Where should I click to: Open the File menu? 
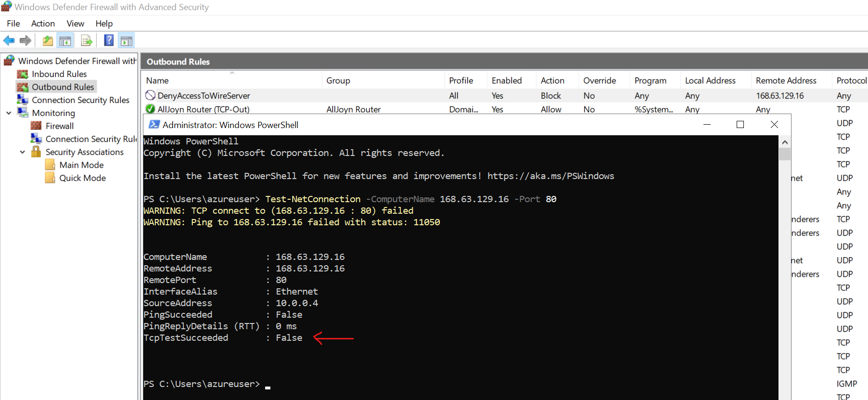13,23
